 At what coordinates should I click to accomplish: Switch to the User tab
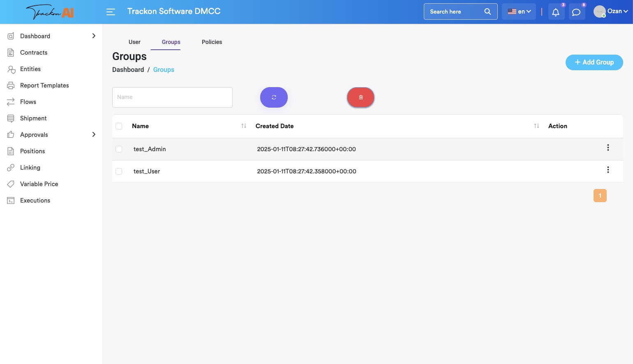[x=134, y=42]
